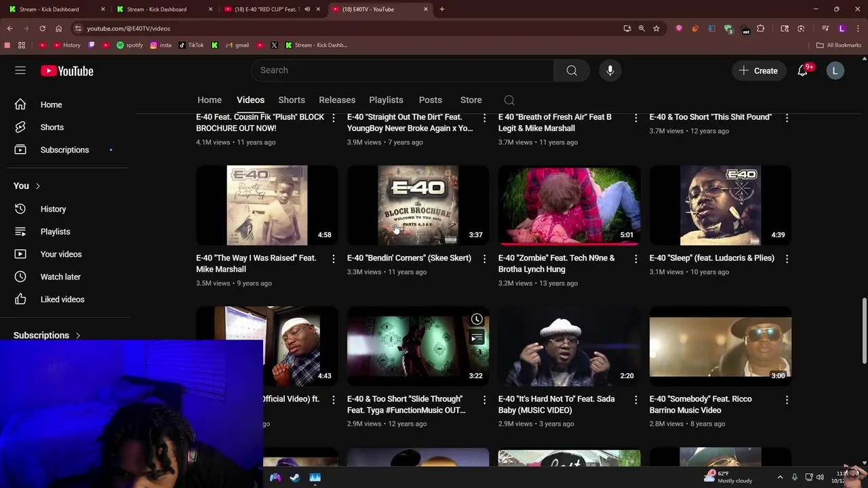Screen dimensions: 868x488
Task: Open the taskbar volume control
Action: (820, 477)
